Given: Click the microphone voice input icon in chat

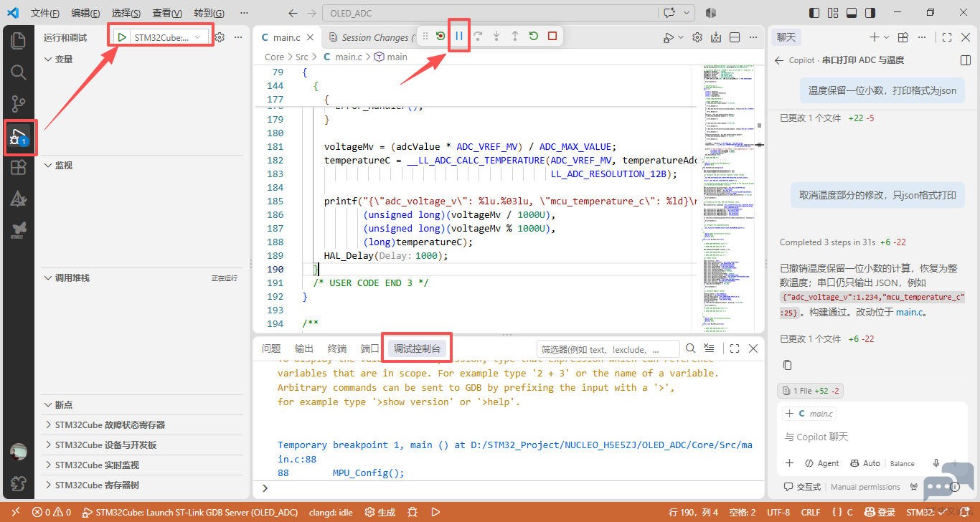Looking at the screenshot, I should (x=936, y=463).
